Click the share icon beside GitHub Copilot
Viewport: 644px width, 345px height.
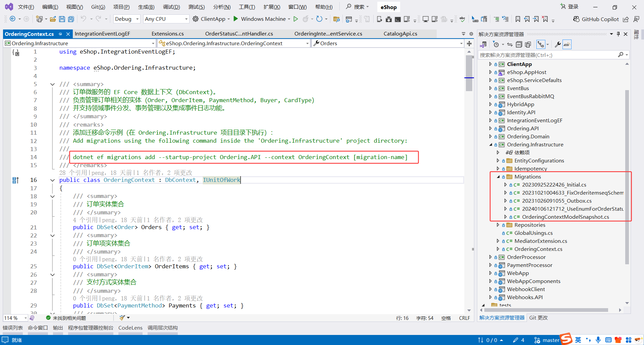(626, 19)
